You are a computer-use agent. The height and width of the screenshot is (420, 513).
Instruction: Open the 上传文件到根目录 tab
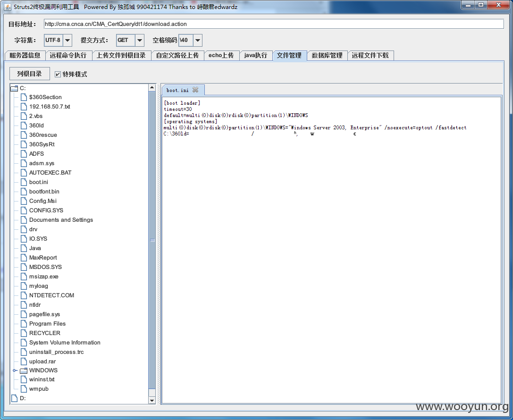(x=121, y=55)
